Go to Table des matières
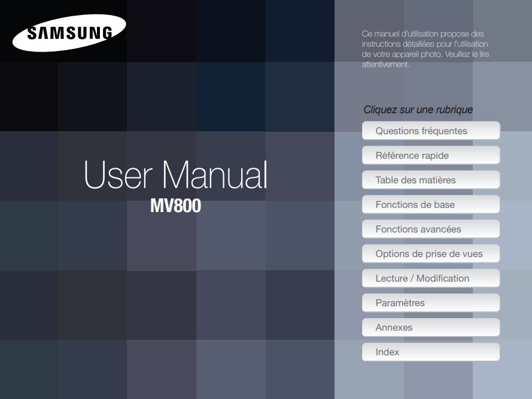The height and width of the screenshot is (399, 532). 431,180
